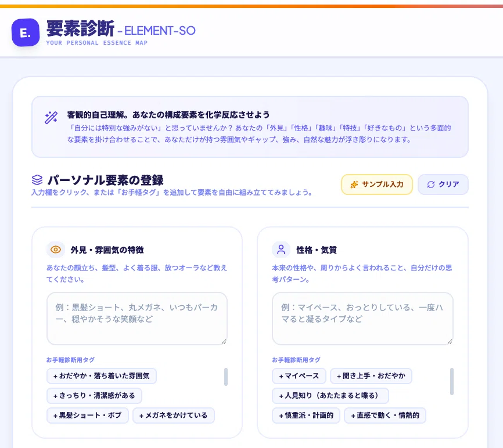Click the sparkle icon in サンプル入力 button

point(354,185)
